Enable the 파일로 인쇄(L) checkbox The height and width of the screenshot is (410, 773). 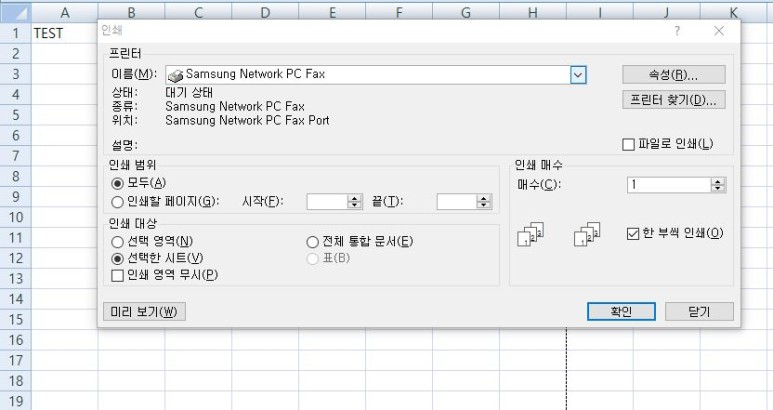[629, 144]
